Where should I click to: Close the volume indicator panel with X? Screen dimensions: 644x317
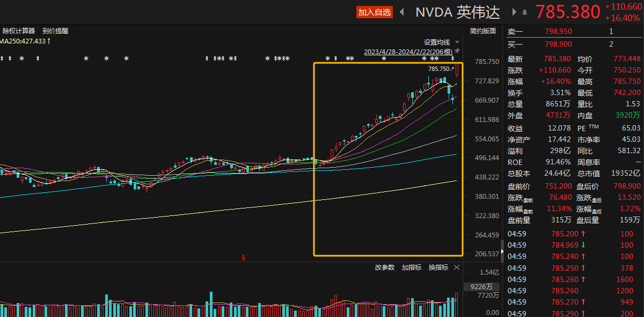coord(457,267)
